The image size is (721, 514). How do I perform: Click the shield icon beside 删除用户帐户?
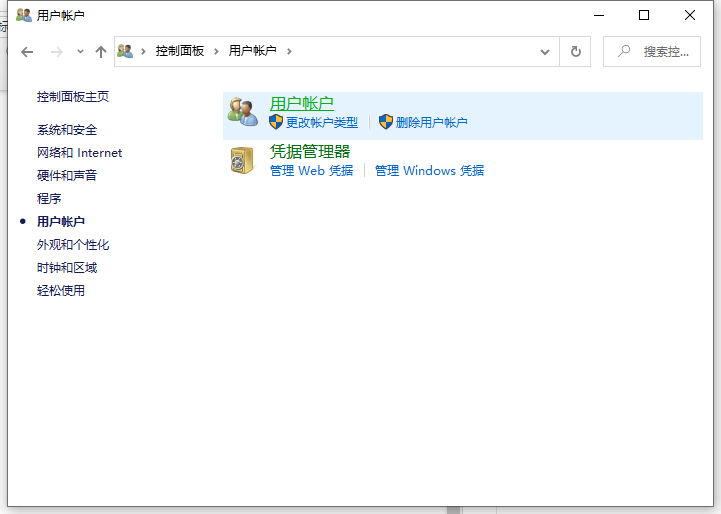tap(386, 122)
